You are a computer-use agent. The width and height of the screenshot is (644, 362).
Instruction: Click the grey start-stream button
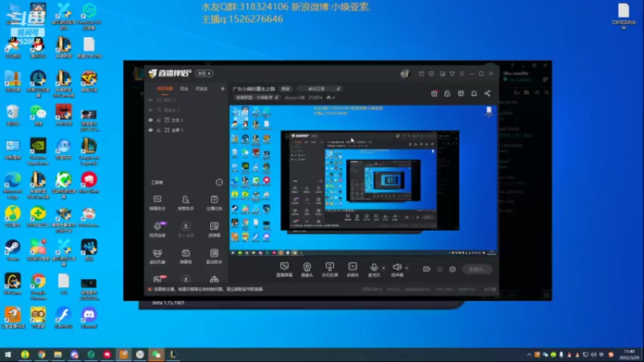(477, 269)
